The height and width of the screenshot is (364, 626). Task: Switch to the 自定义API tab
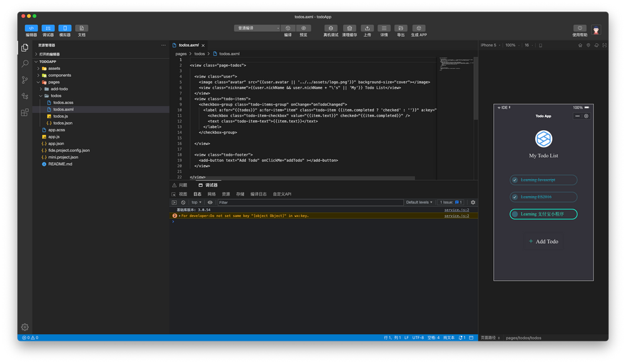point(282,194)
